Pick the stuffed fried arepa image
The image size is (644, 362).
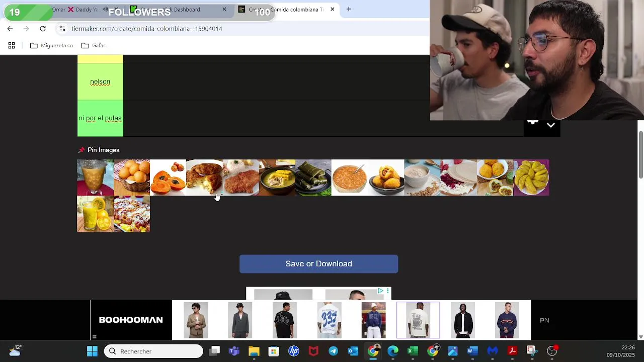tap(204, 177)
